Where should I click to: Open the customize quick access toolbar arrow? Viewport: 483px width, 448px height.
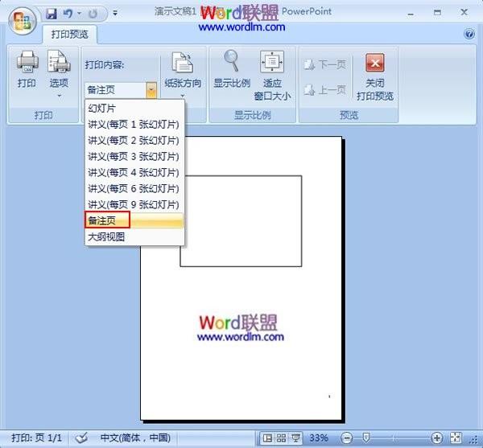point(115,13)
